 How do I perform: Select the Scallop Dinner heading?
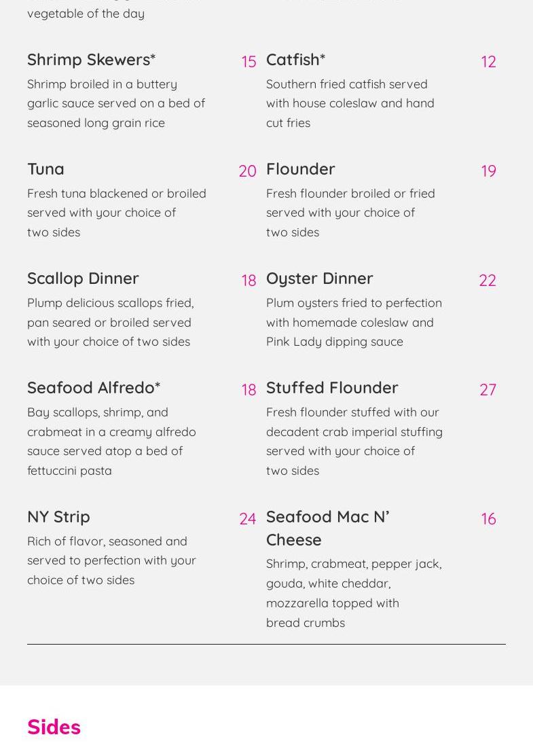[83, 278]
